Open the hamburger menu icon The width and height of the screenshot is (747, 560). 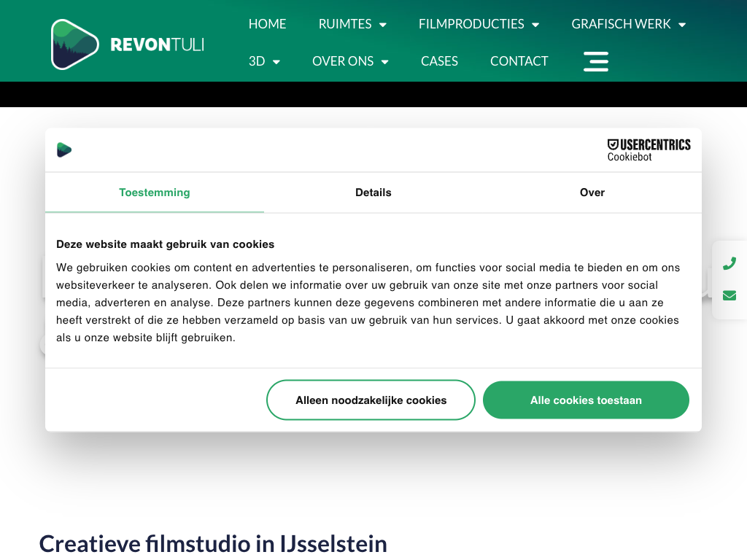click(596, 61)
